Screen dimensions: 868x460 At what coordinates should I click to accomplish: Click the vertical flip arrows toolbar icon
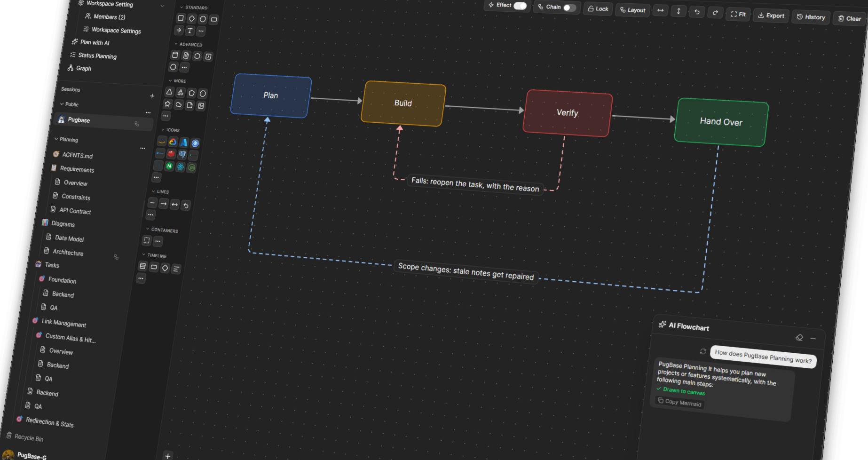[x=679, y=11]
